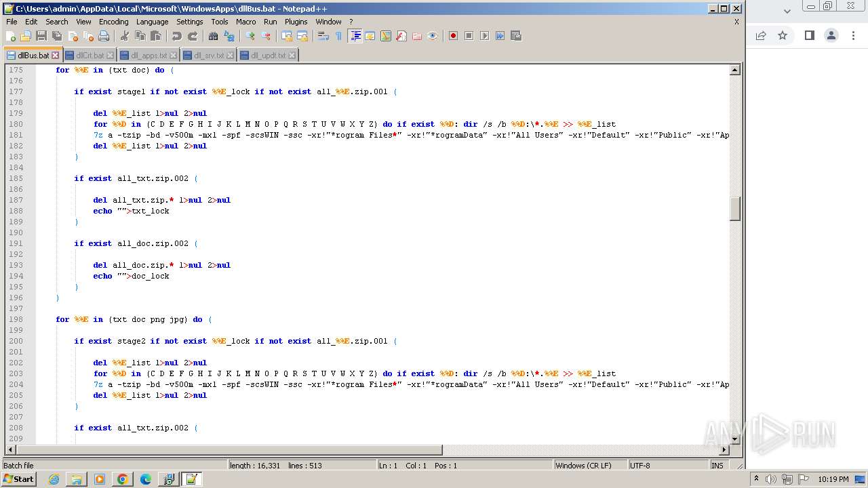Open the Macro menu
Screen dimensions: 868x488
pos(245,22)
